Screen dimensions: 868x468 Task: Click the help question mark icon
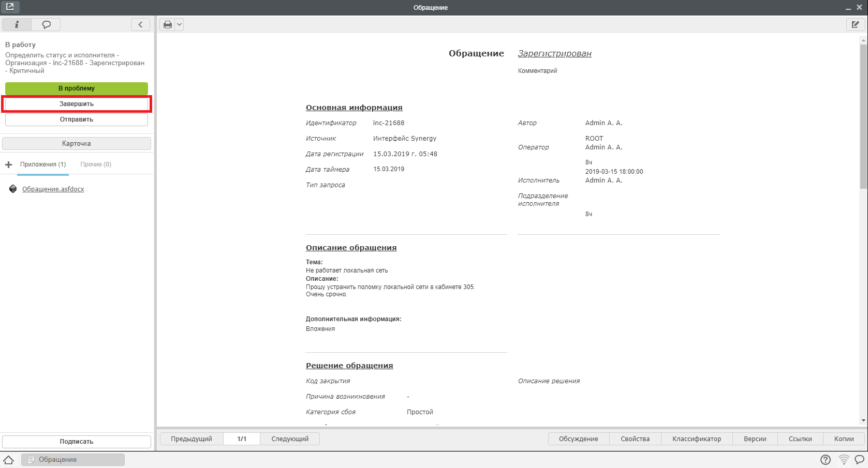pyautogui.click(x=826, y=460)
